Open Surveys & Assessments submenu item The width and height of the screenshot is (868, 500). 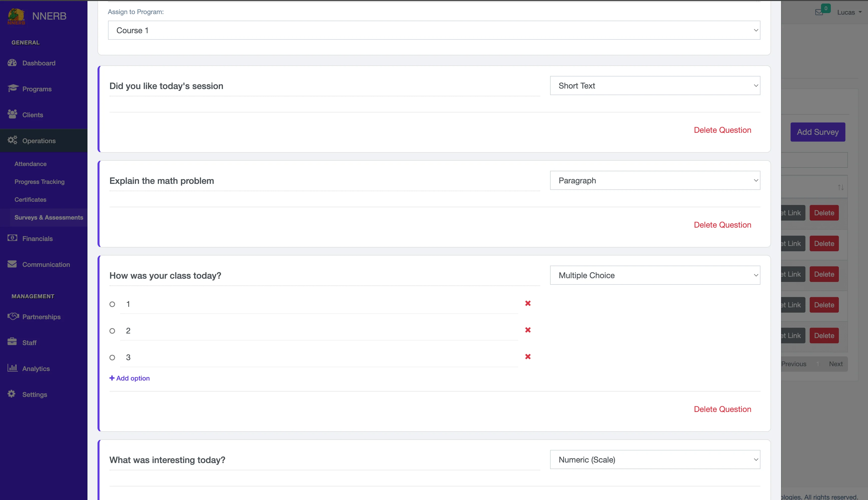pos(49,217)
